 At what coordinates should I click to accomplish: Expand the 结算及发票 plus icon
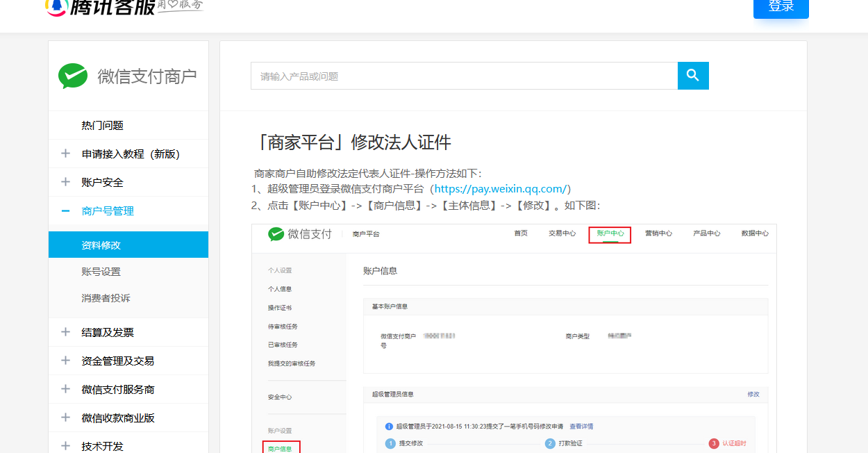tap(65, 332)
